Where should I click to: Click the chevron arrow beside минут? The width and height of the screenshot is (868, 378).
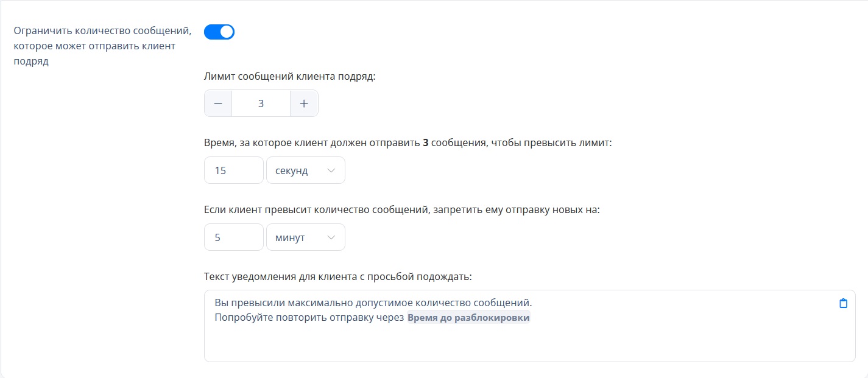tap(331, 237)
